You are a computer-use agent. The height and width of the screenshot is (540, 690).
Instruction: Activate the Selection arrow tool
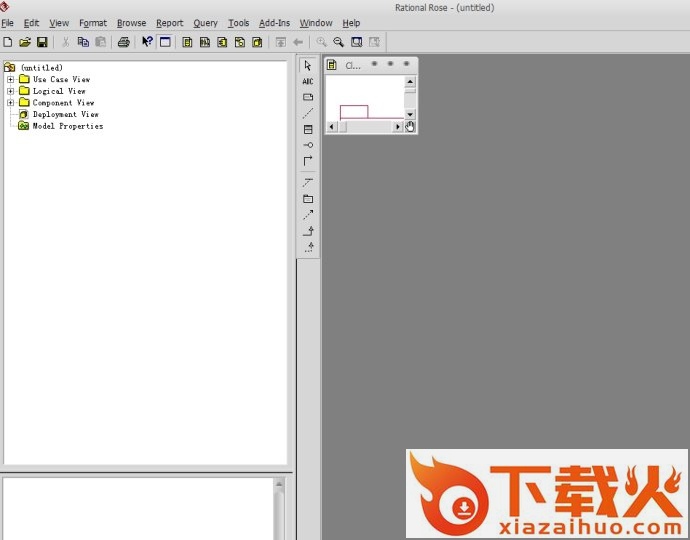point(308,66)
